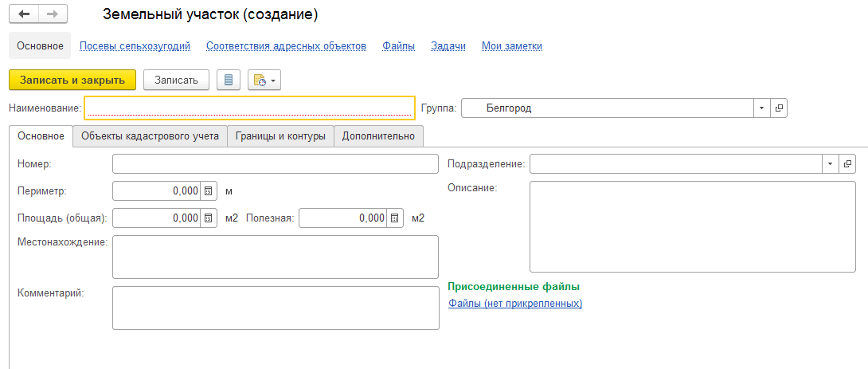Click the list report icon button
This screenshot has width=868, height=369.
[x=229, y=80]
